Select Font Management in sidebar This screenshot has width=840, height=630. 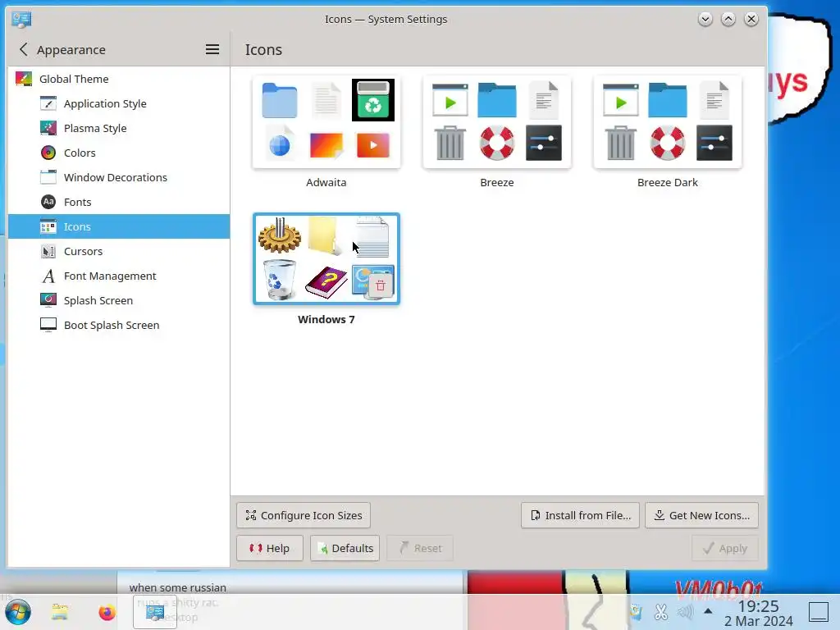pos(118,276)
